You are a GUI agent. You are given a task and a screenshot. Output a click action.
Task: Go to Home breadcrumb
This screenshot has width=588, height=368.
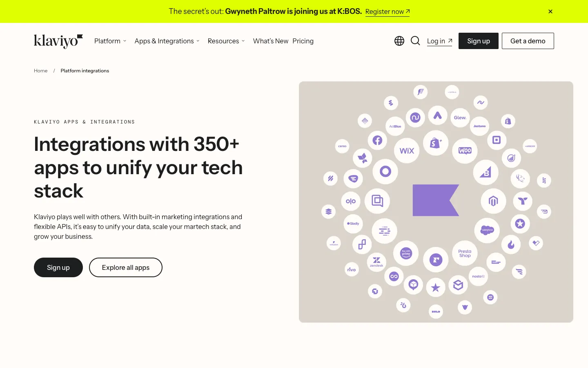click(41, 71)
